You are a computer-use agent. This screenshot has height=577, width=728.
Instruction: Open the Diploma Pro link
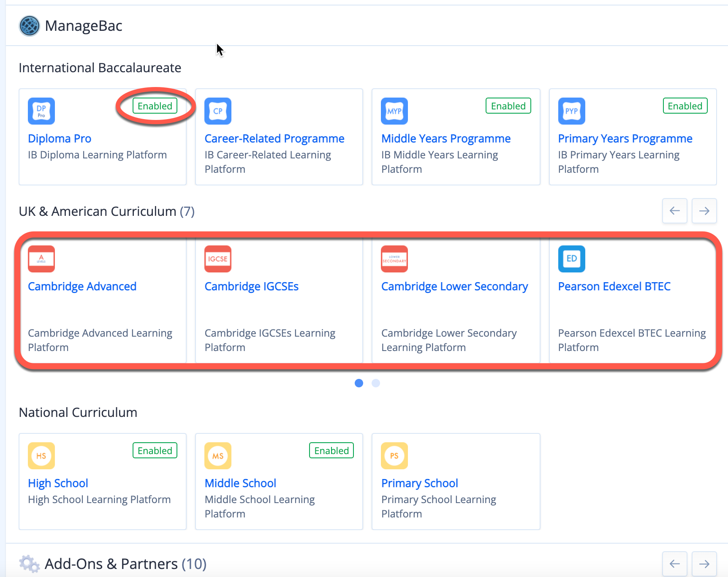tap(60, 139)
